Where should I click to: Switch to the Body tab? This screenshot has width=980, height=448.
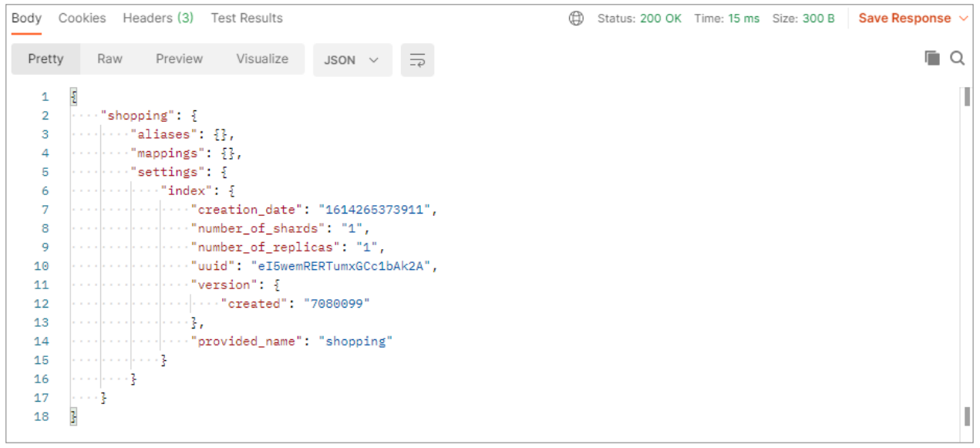(x=26, y=19)
